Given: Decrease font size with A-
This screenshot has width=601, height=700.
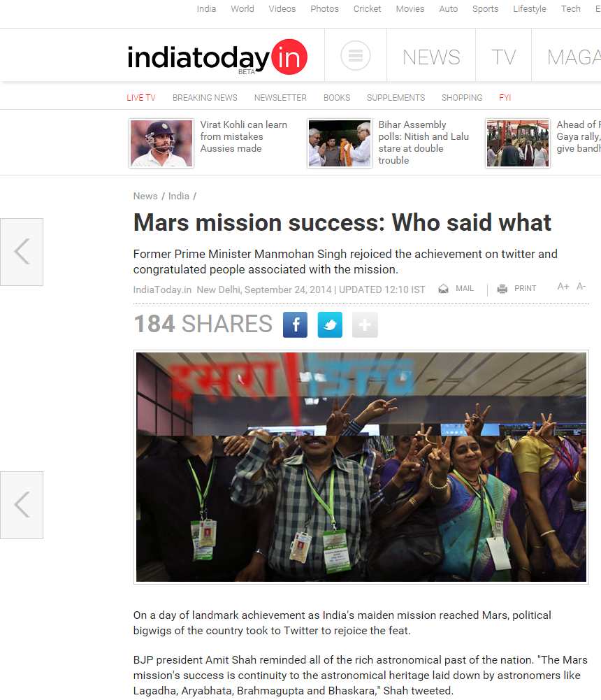Looking at the screenshot, I should (x=581, y=286).
